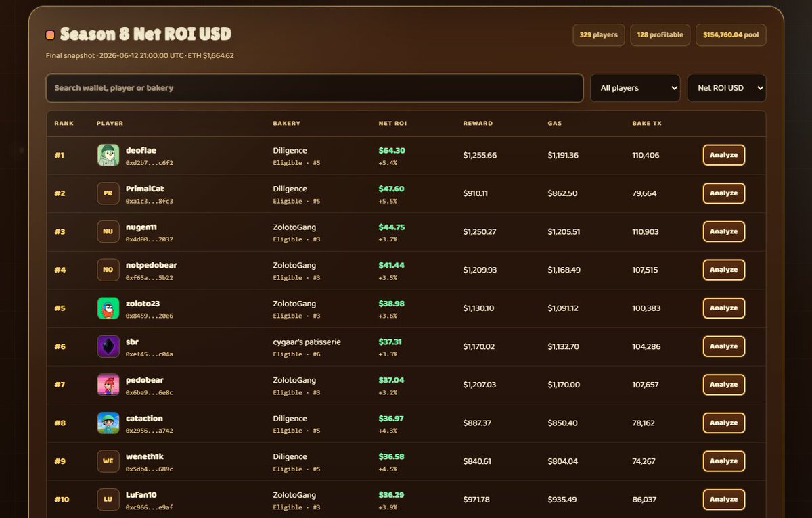Viewport: 812px width, 518px height.
Task: Click cygaar's patisserie bakery name
Action: [307, 342]
